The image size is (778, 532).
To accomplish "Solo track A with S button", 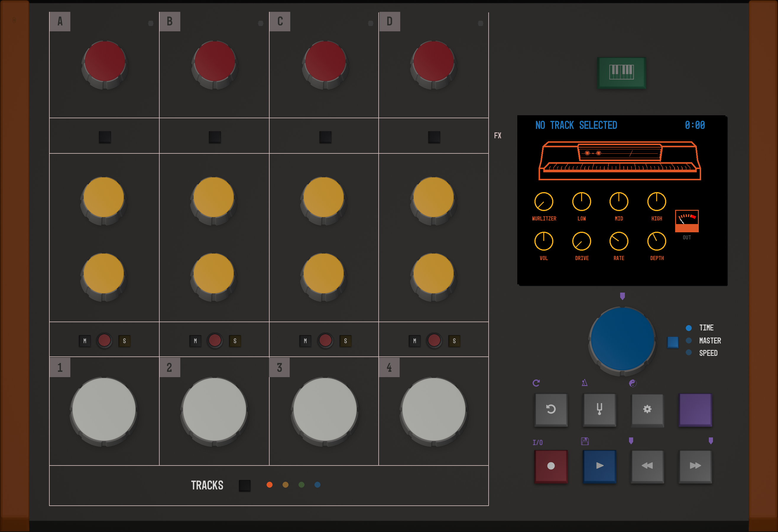I will [124, 341].
